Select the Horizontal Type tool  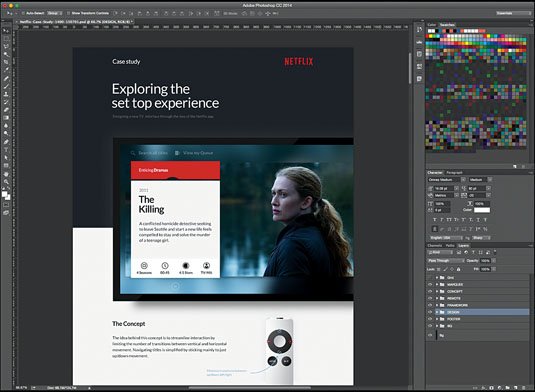[x=6, y=150]
